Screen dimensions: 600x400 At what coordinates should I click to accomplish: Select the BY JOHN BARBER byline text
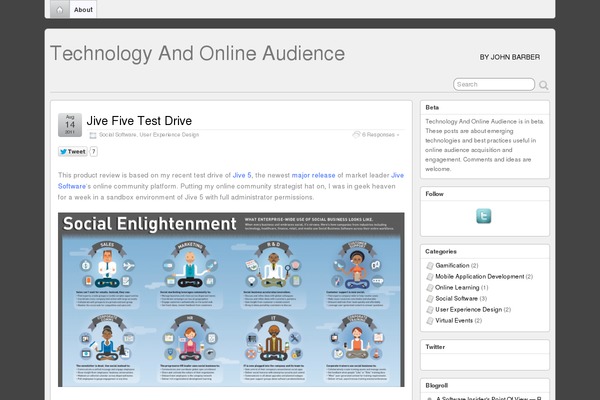(x=510, y=57)
